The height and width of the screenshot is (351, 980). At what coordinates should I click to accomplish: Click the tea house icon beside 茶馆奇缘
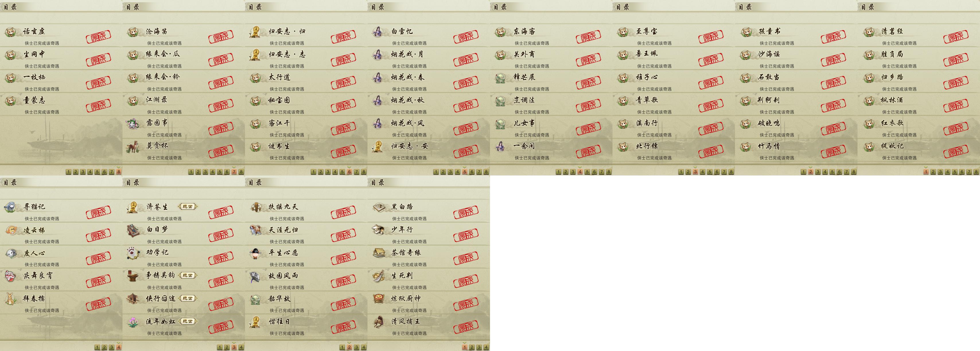coord(378,253)
